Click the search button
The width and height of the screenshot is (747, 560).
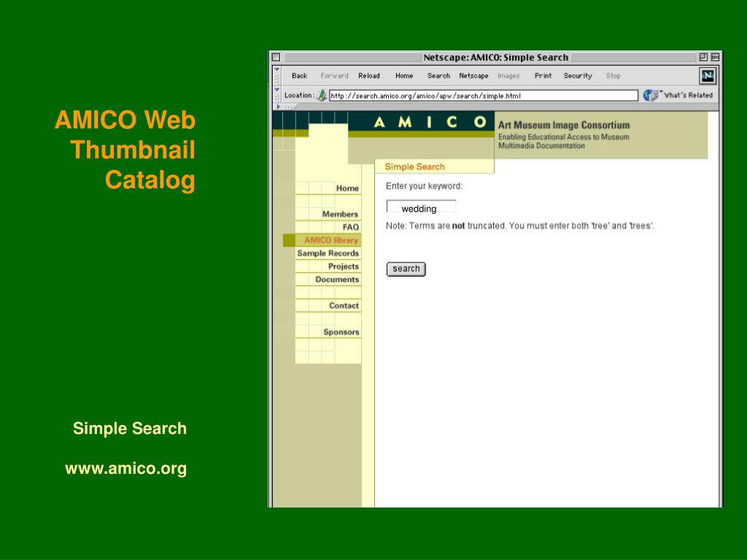pyautogui.click(x=406, y=269)
